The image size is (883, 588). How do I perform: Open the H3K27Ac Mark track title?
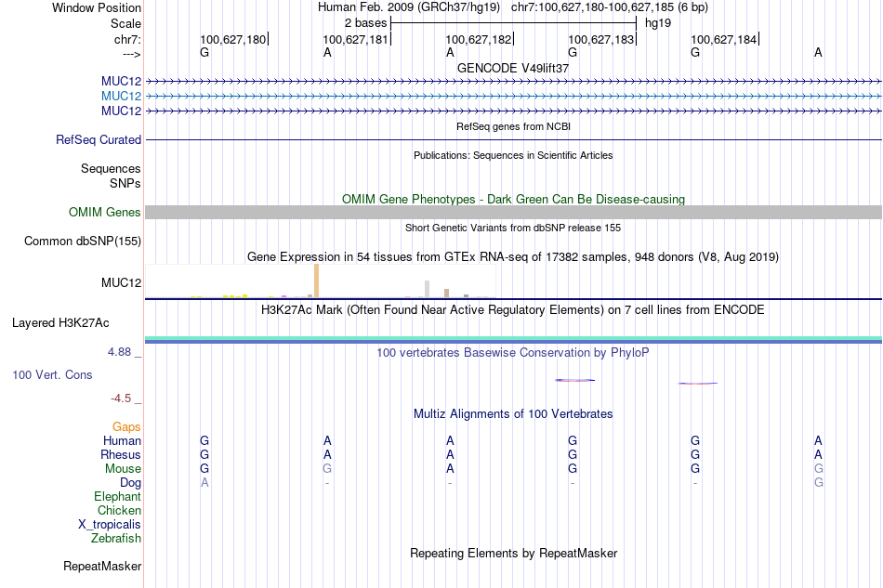[x=513, y=310]
